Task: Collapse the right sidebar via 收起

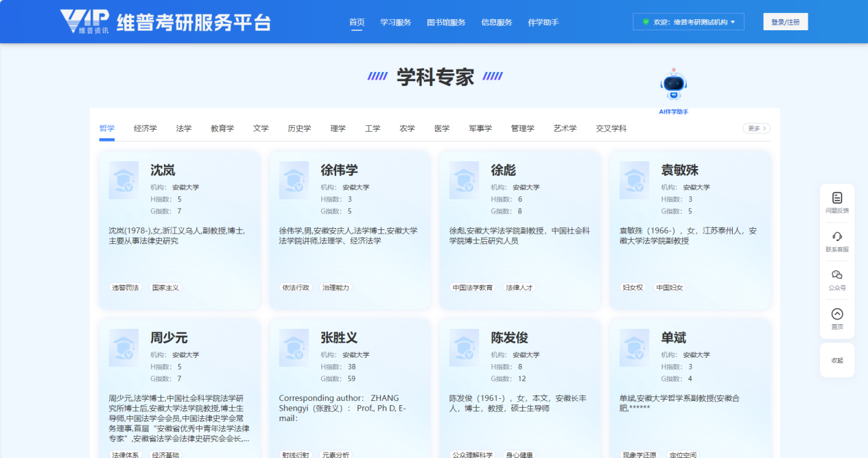Action: point(836,360)
